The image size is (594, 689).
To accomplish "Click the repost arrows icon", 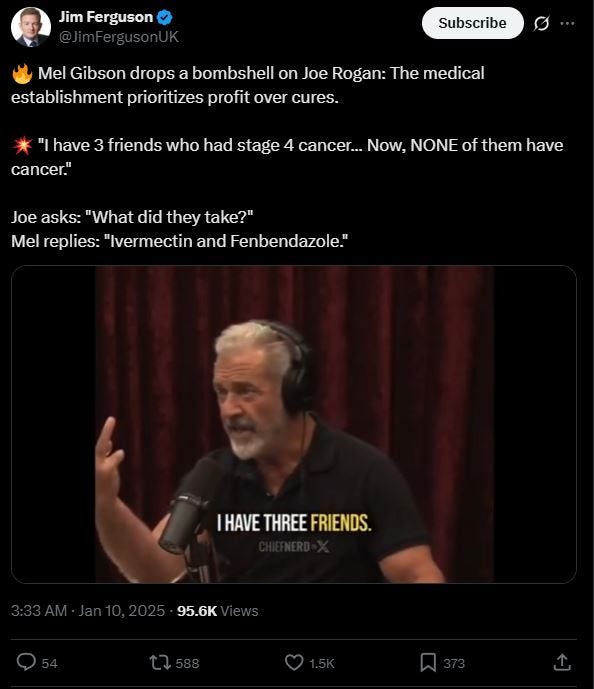I will (x=160, y=662).
